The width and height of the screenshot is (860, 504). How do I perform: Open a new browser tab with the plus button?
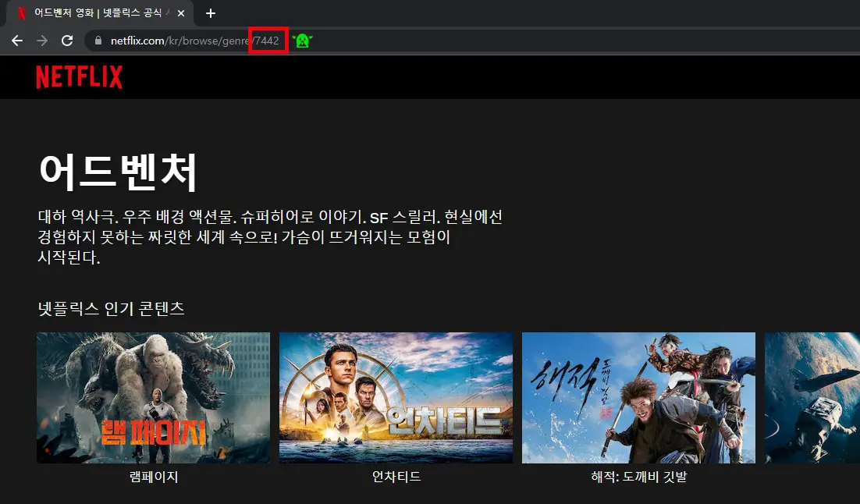(211, 13)
